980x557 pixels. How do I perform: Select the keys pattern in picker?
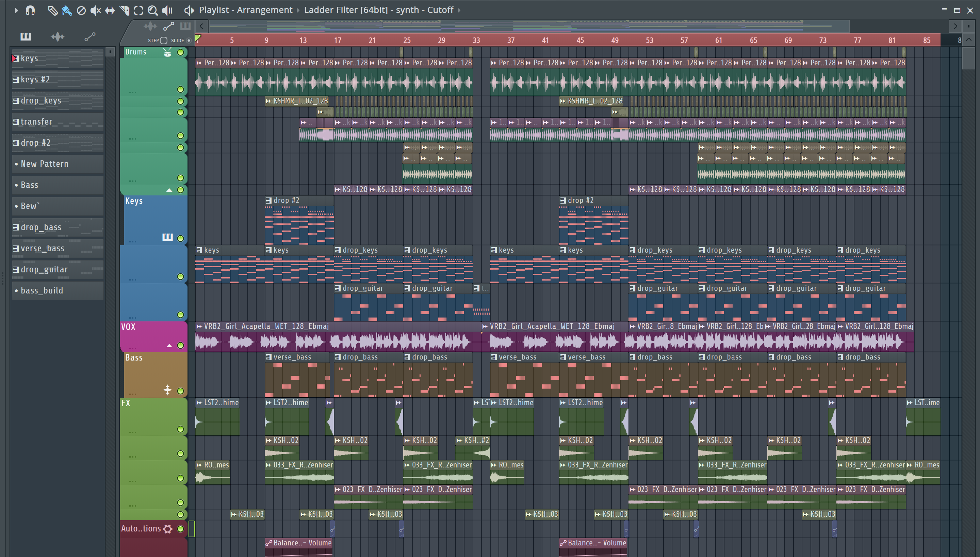pyautogui.click(x=57, y=58)
